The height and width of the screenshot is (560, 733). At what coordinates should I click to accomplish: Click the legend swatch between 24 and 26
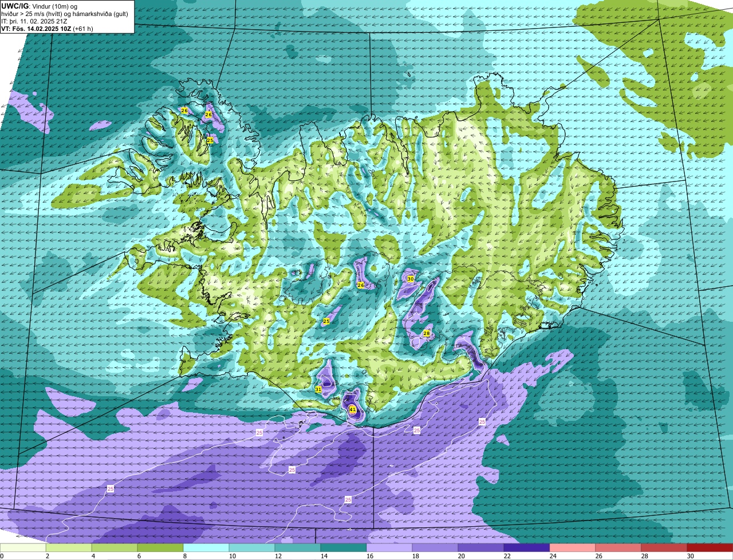(573, 548)
